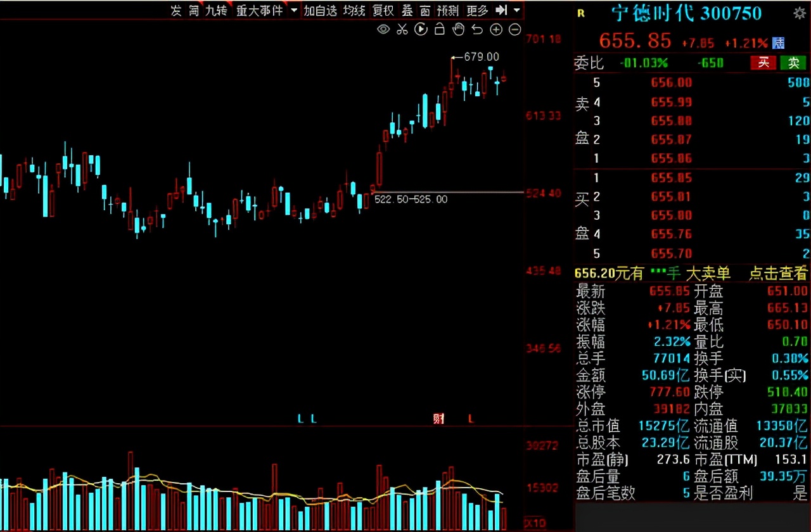Expand the 更多 more options menu
This screenshot has height=532, width=811.
(x=477, y=11)
